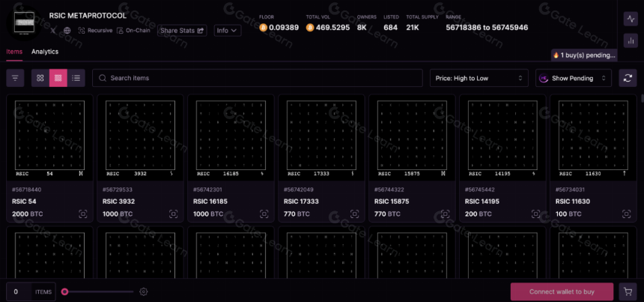
Task: Switch to the Items tab
Action: click(14, 52)
